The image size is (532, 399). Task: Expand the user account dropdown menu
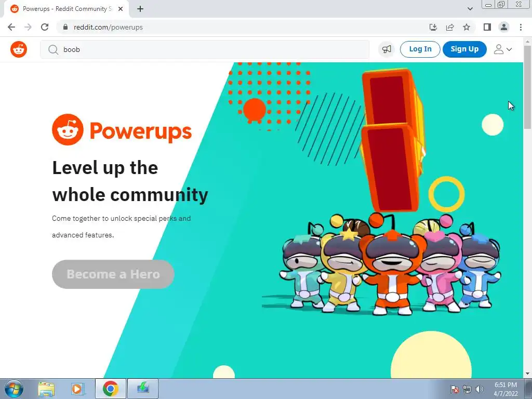tap(502, 49)
